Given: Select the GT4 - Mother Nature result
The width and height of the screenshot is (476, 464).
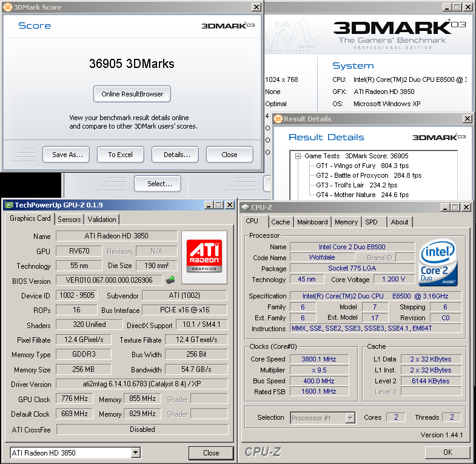Looking at the screenshot, I should [363, 195].
